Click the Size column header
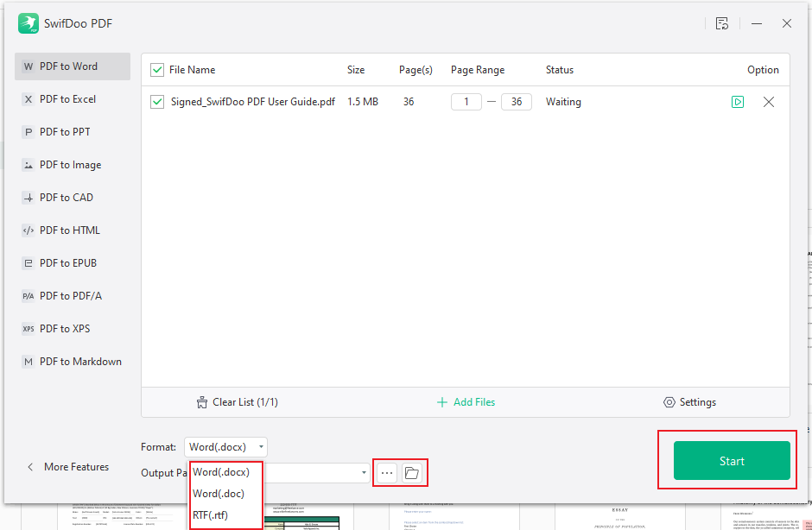Screen dimensions: 812x530 click(356, 70)
